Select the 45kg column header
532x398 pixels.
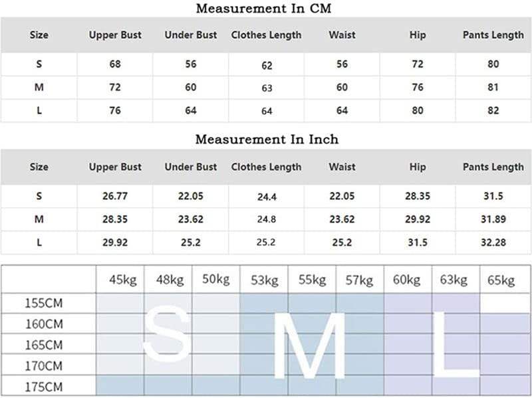122,280
